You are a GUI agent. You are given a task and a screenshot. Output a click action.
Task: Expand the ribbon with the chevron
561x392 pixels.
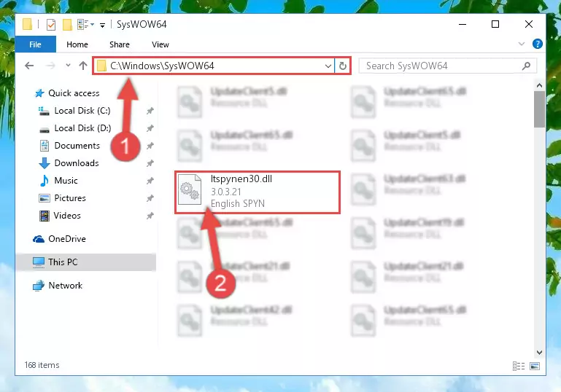pyautogui.click(x=522, y=44)
